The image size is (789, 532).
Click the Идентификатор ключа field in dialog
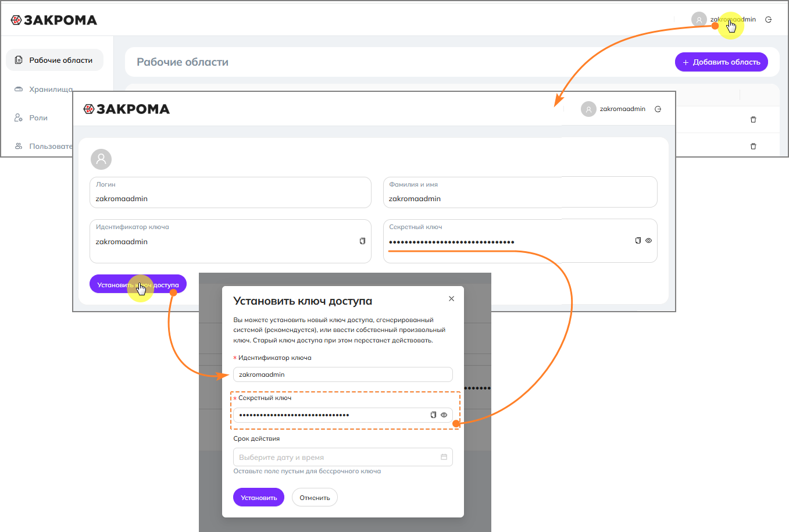pos(342,374)
